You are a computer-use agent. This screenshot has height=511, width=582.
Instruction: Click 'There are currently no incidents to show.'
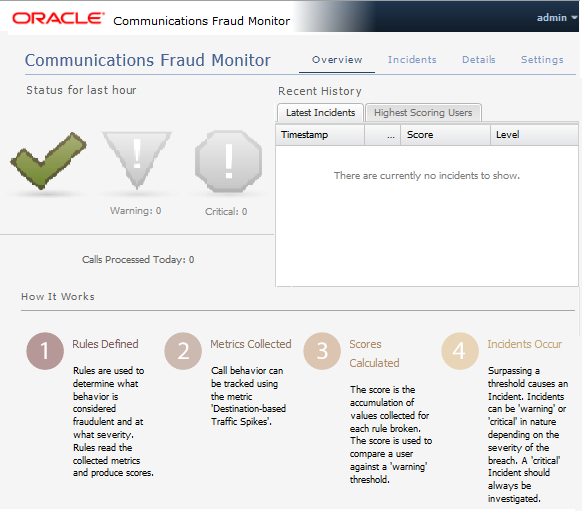427,176
